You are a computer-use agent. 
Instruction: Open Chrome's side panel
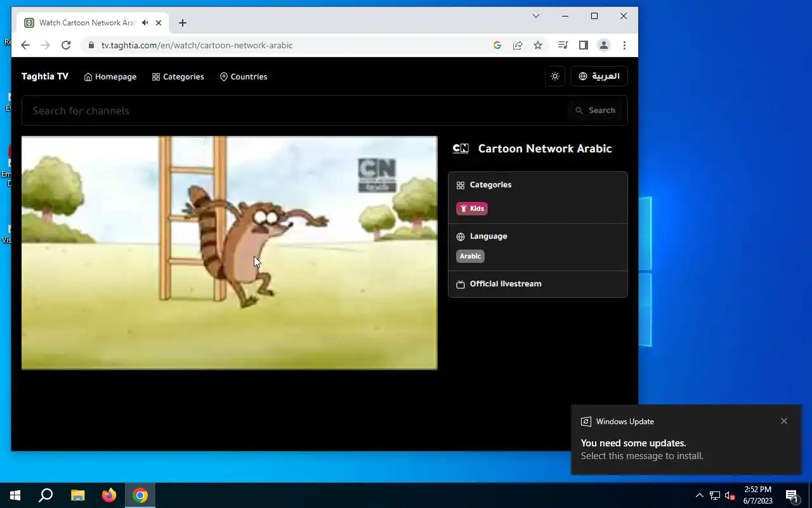584,45
